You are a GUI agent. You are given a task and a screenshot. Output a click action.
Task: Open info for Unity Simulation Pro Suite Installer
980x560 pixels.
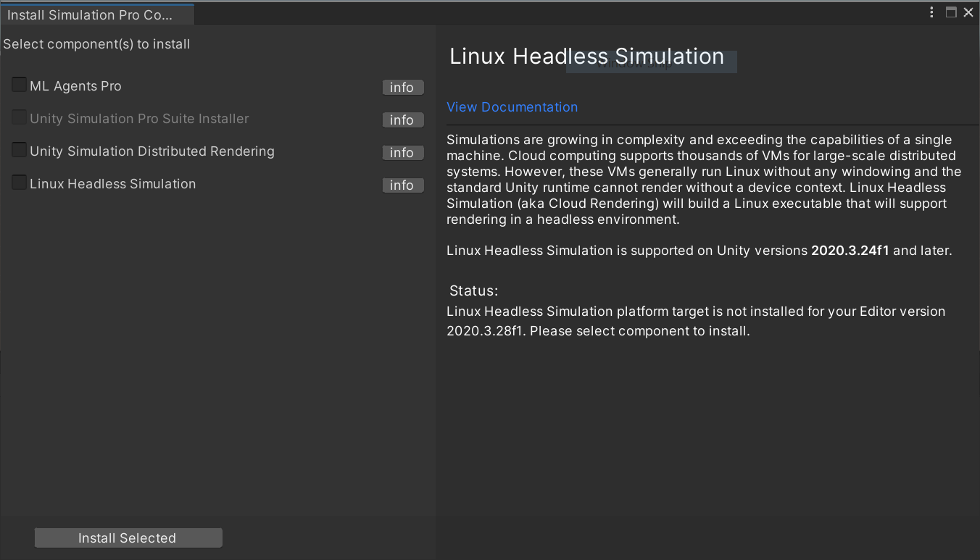point(402,120)
